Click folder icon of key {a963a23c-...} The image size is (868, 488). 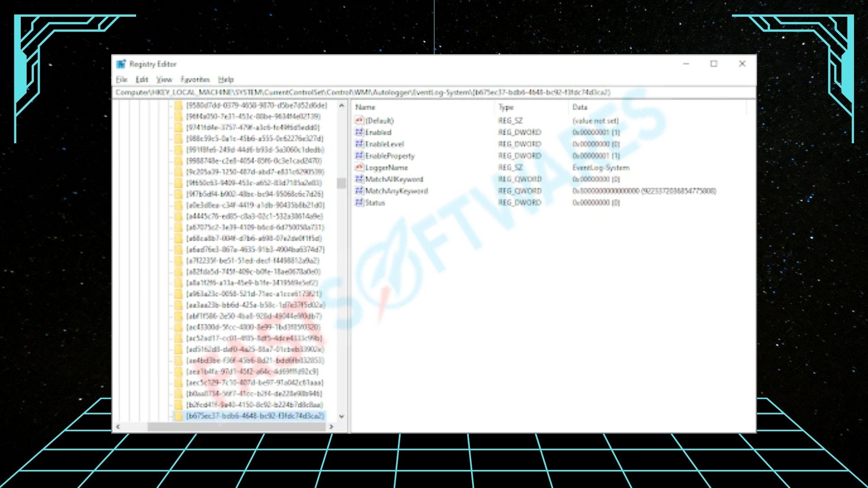179,294
